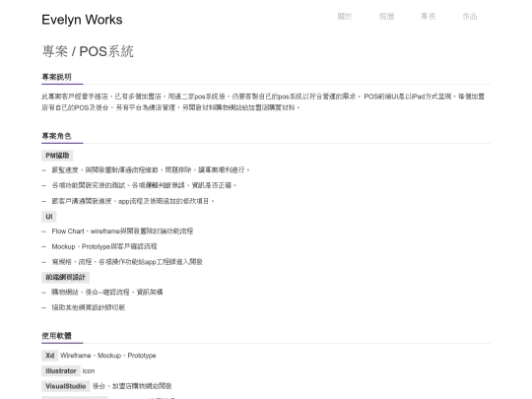
Task: Click the PM協助 role tag
Action: pos(57,156)
